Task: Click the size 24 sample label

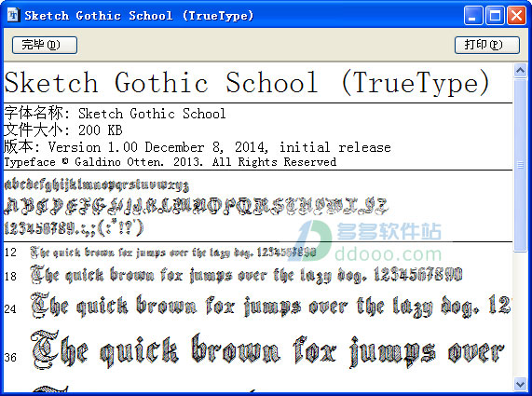Action: (x=10, y=308)
